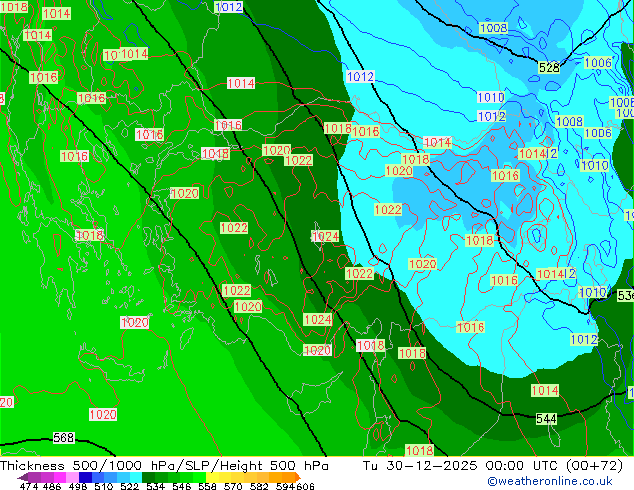Image resolution: width=634 pixels, height=490 pixels.
Task: Click the legend value 606
Action: [x=305, y=486]
